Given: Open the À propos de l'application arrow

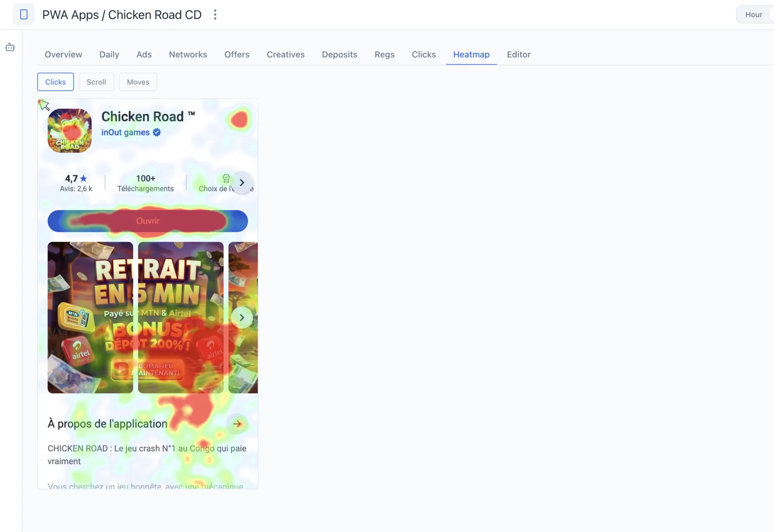Looking at the screenshot, I should click(237, 424).
